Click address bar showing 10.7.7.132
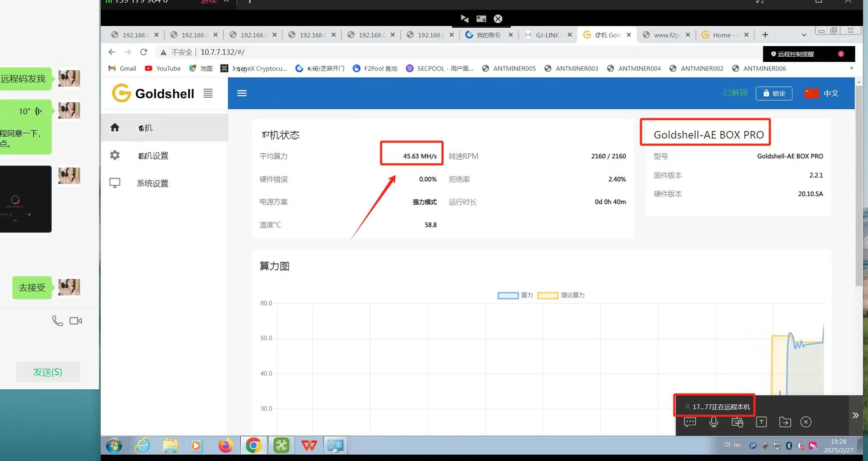The width and height of the screenshot is (868, 461). 222,52
